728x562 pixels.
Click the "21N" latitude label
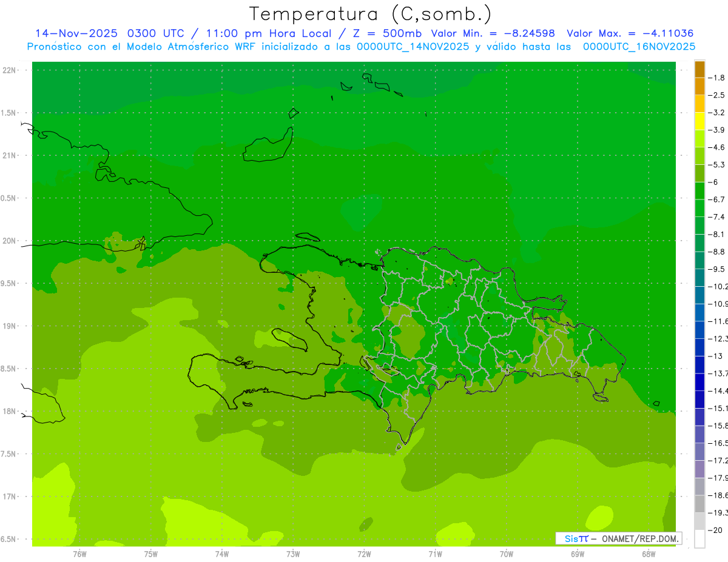[x=9, y=155]
